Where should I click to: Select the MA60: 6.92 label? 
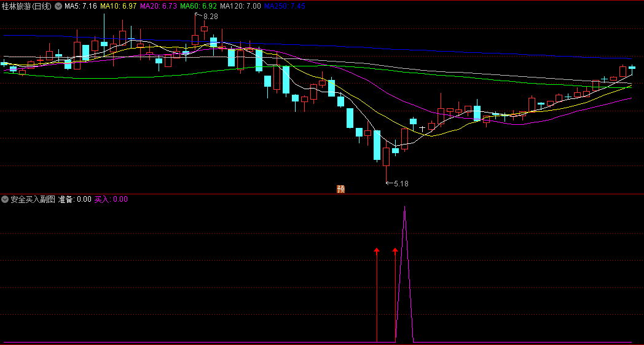click(198, 6)
